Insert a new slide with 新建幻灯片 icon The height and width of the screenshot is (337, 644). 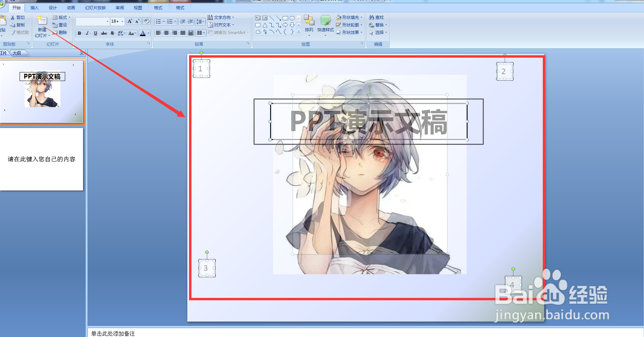(x=42, y=21)
